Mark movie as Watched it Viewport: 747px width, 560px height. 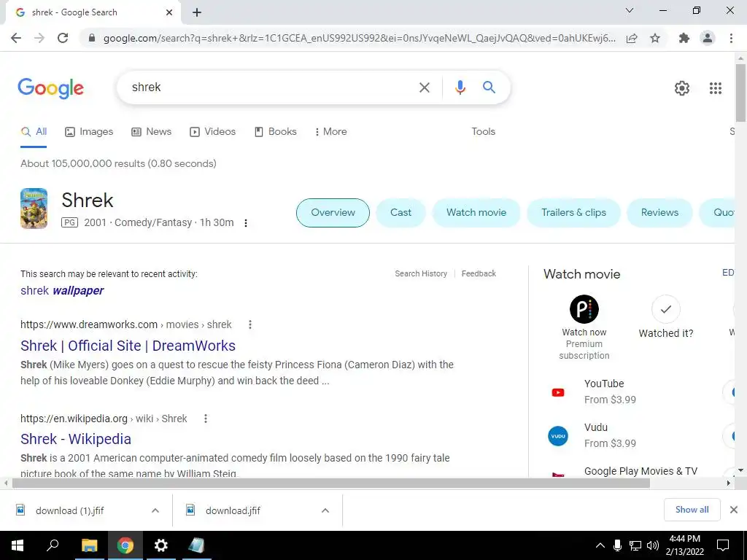coord(665,309)
